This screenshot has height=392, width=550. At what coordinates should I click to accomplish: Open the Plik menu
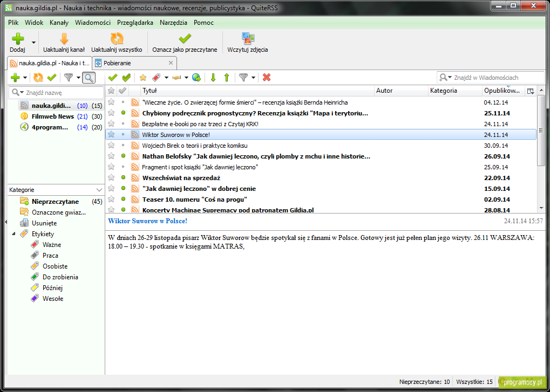coord(13,23)
